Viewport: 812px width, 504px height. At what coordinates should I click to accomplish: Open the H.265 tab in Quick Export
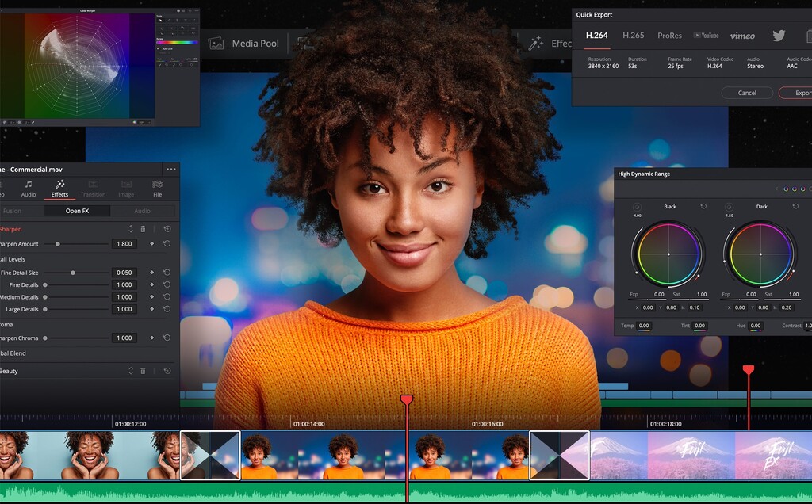click(634, 36)
